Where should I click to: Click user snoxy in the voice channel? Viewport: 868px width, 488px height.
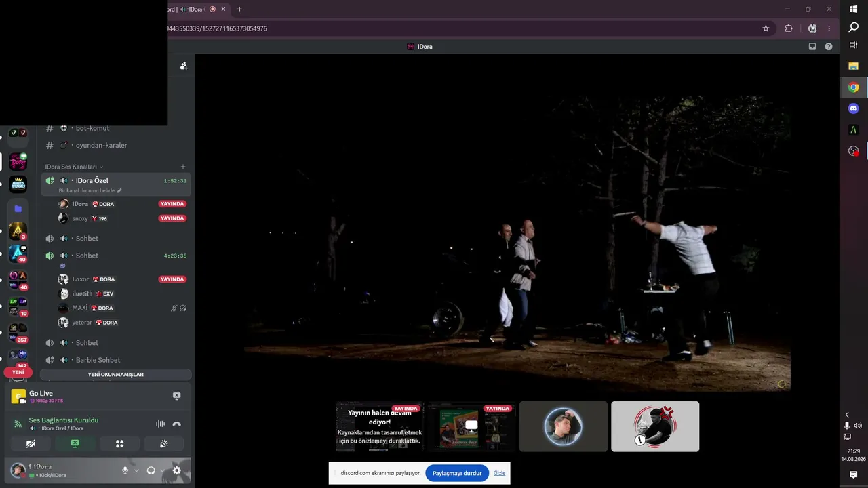pyautogui.click(x=80, y=218)
